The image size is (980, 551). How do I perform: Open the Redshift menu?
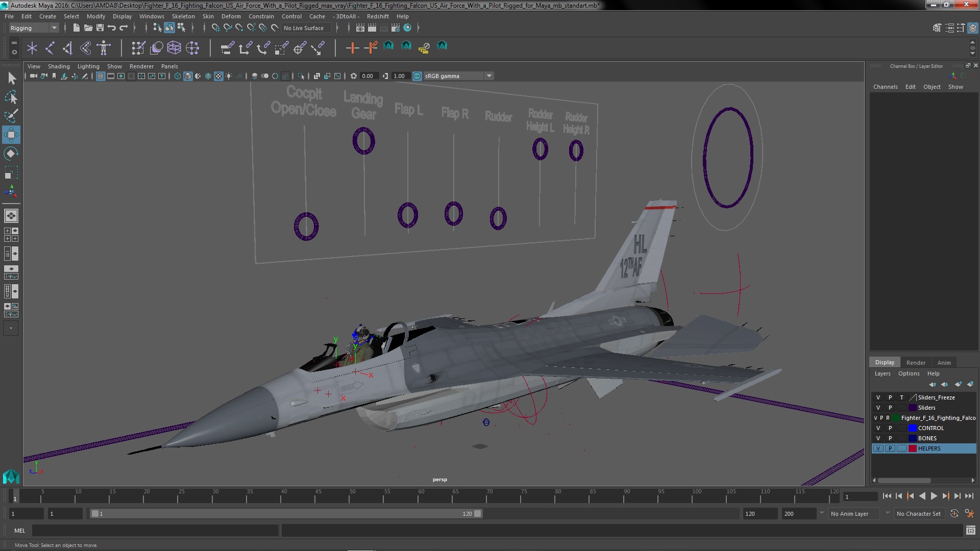(x=378, y=16)
